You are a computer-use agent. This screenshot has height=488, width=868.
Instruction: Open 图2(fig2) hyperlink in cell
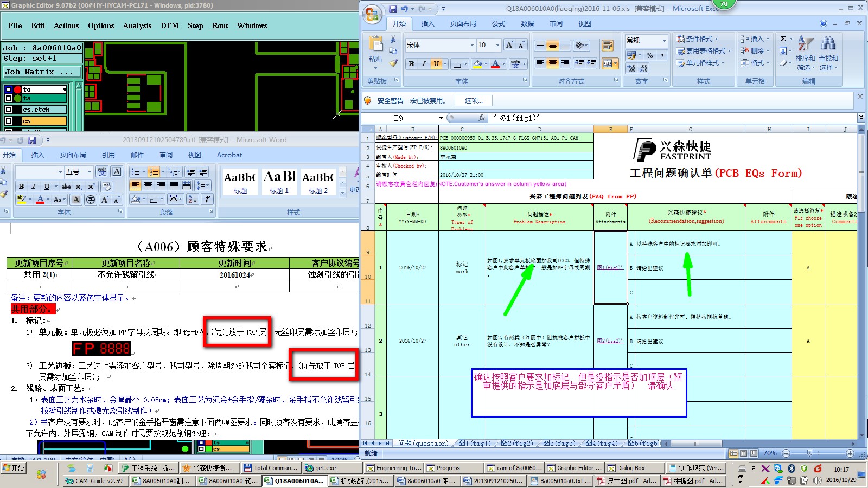point(610,341)
